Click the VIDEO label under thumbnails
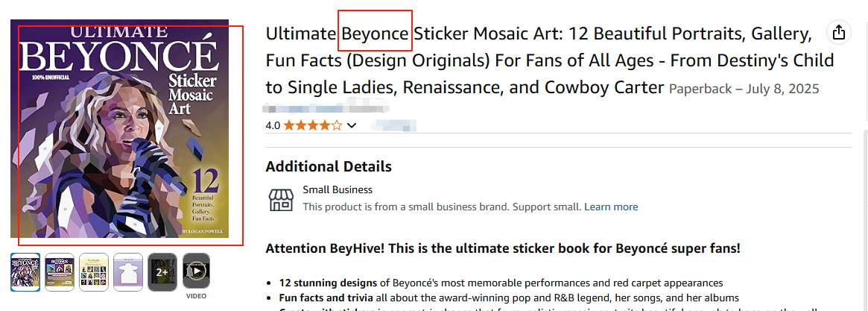Image resolution: width=868 pixels, height=311 pixels. [196, 295]
